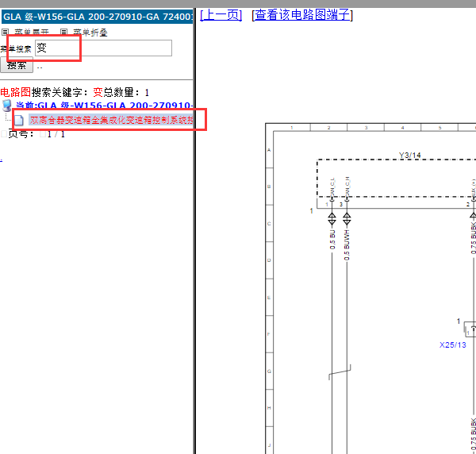
Task: Click the X25/13 connector pin symbol
Action: point(470,329)
